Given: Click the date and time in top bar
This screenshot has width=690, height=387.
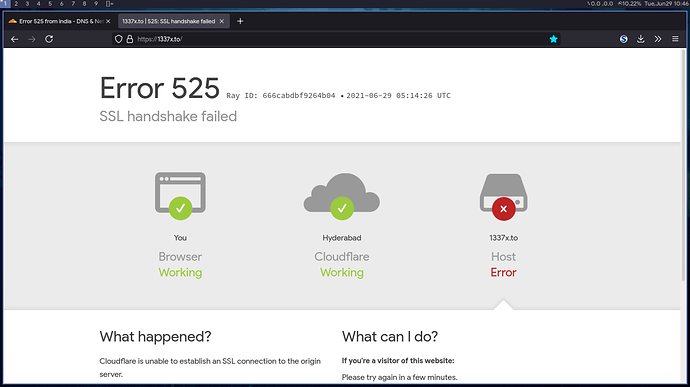Looking at the screenshot, I should 667,4.
